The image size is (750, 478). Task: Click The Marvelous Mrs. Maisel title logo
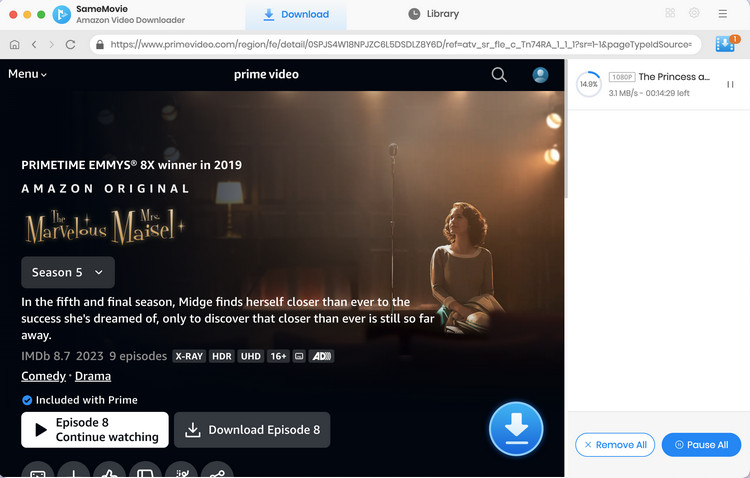104,226
